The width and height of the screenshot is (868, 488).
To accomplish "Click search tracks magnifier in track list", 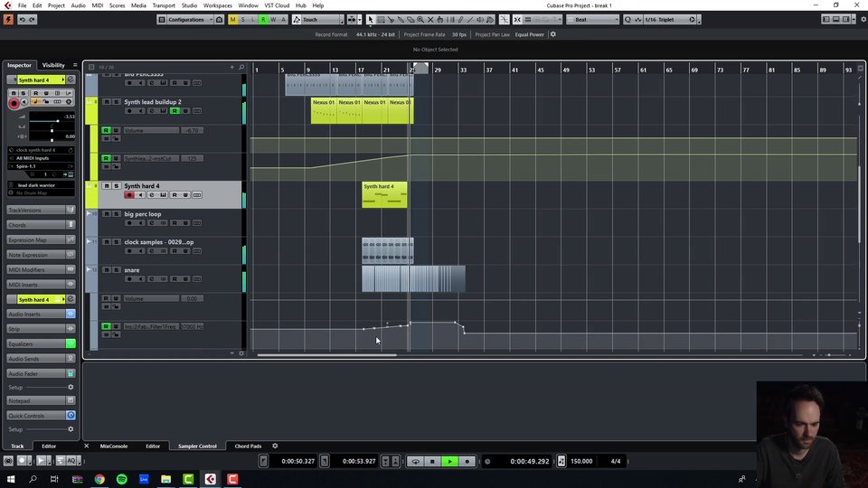I will [241, 67].
